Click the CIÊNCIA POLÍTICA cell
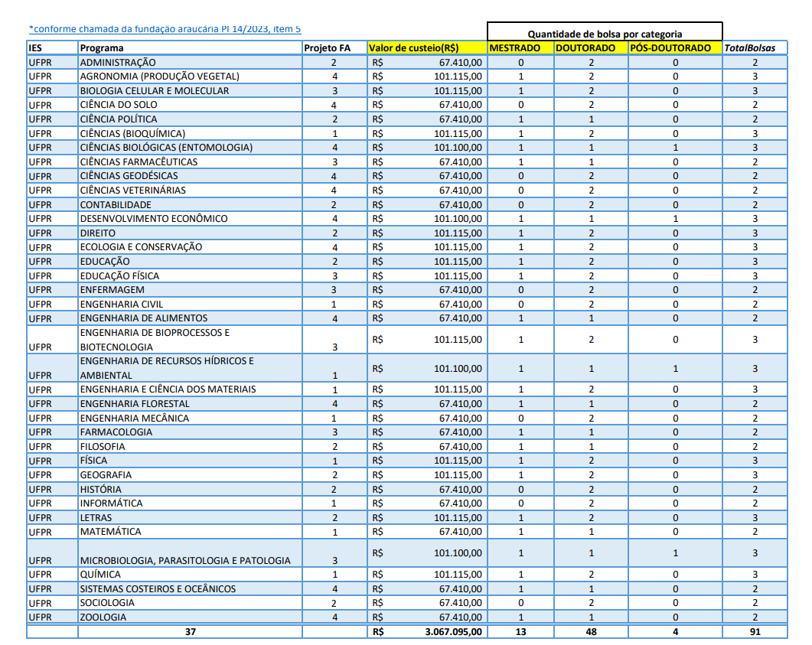 [190, 119]
